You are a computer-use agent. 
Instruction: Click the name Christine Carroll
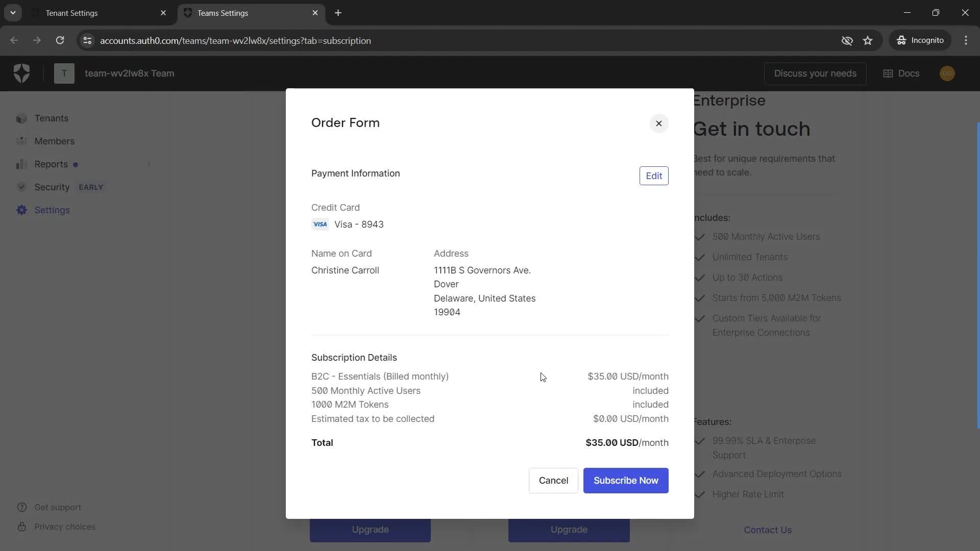click(x=345, y=270)
